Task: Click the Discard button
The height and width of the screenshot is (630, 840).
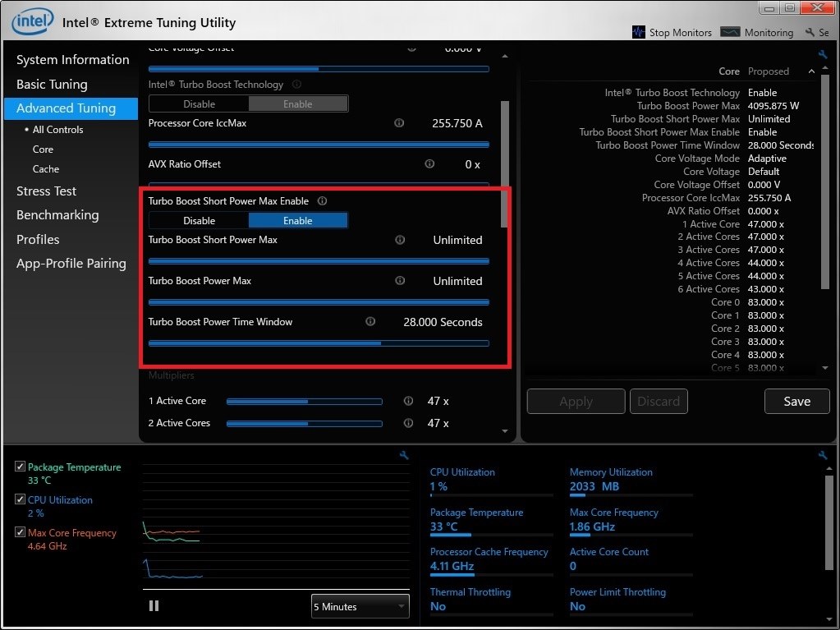Action: pyautogui.click(x=659, y=402)
